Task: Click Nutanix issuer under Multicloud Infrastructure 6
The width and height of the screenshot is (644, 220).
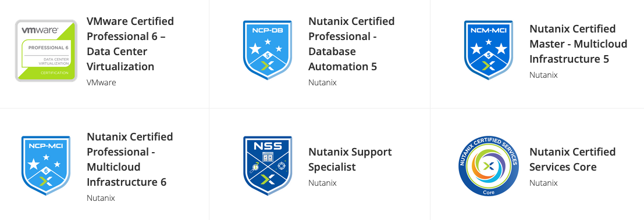Action: pos(101,198)
